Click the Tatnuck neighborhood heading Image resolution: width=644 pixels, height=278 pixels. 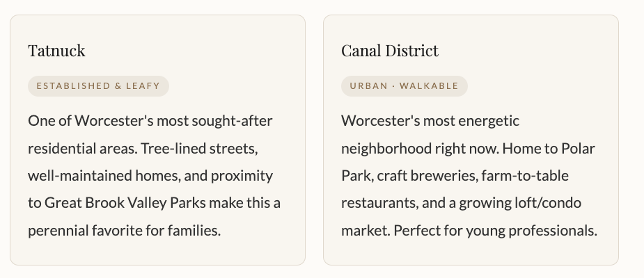point(56,51)
